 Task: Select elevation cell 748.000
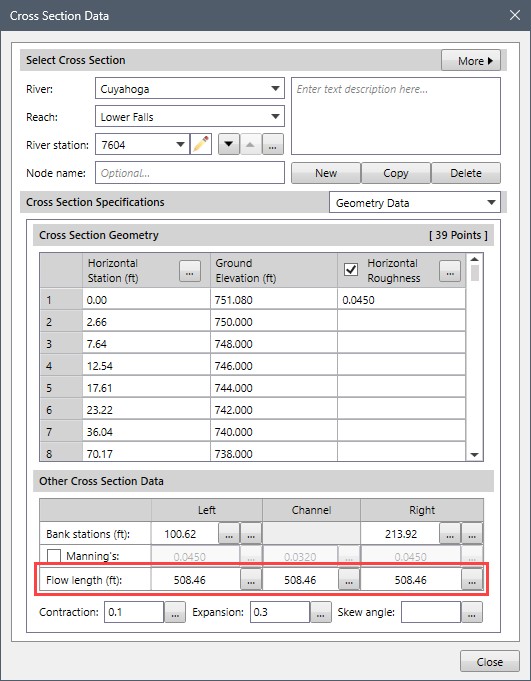[274, 344]
